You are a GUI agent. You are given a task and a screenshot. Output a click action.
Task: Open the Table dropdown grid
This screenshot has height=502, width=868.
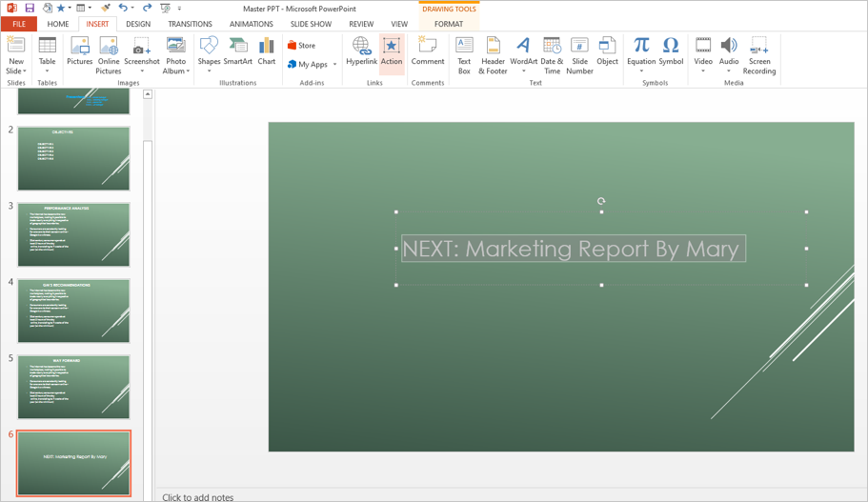[x=47, y=71]
